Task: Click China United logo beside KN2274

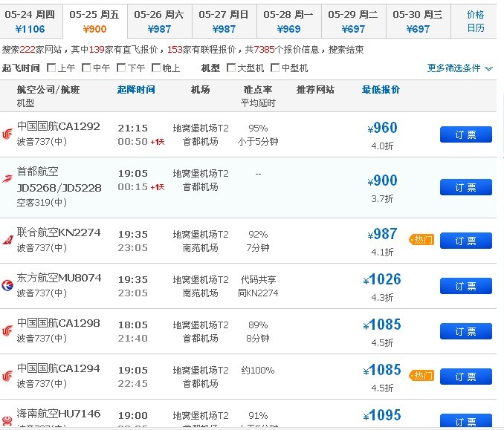Action: coord(7,240)
